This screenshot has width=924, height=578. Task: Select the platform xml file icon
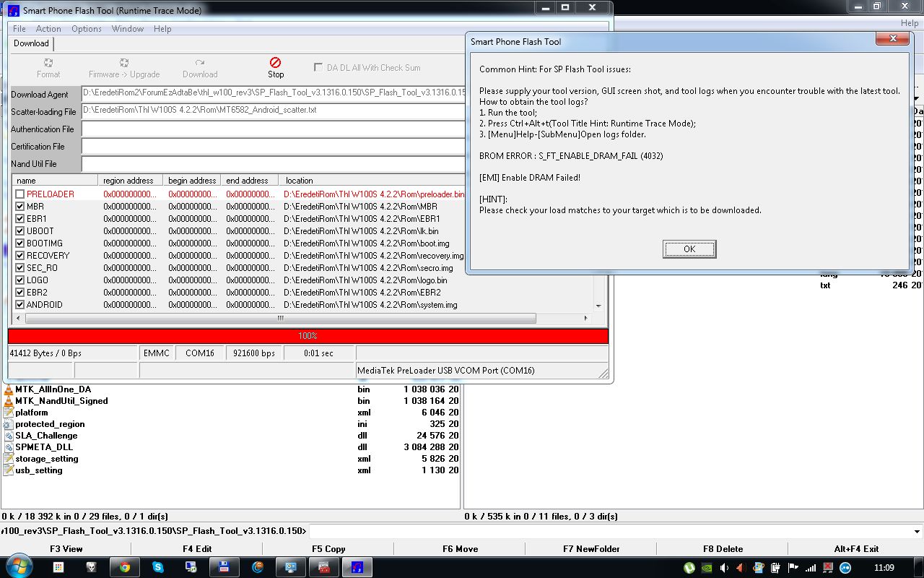pyautogui.click(x=9, y=413)
